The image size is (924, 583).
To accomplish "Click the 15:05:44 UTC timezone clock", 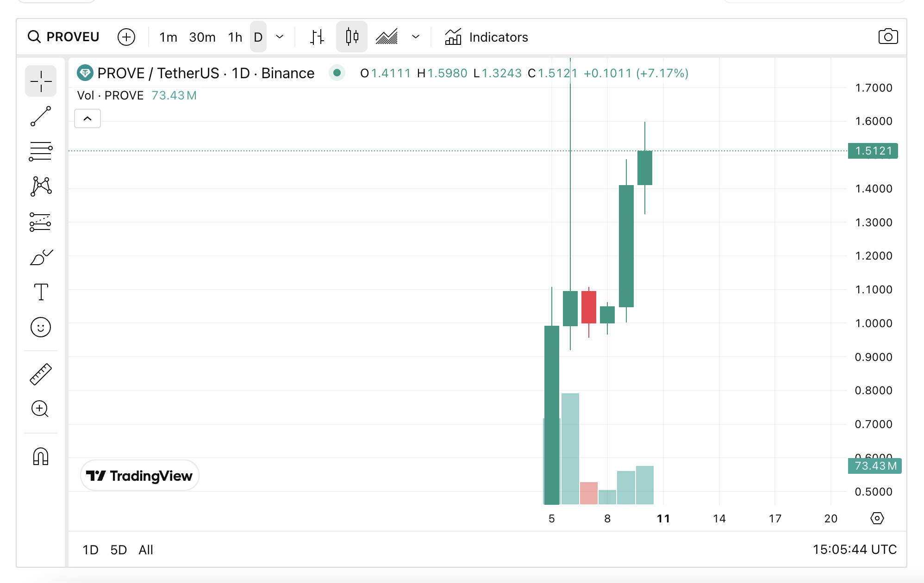I will [x=855, y=549].
